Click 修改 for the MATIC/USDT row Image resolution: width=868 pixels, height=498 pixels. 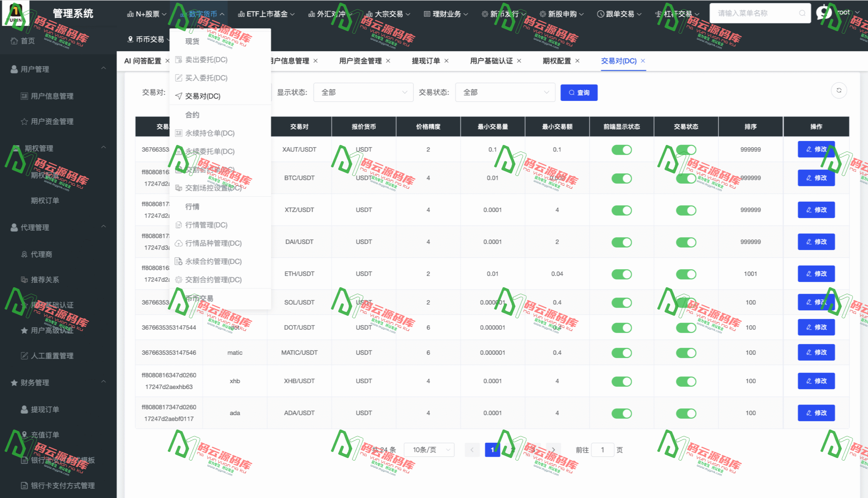(816, 352)
